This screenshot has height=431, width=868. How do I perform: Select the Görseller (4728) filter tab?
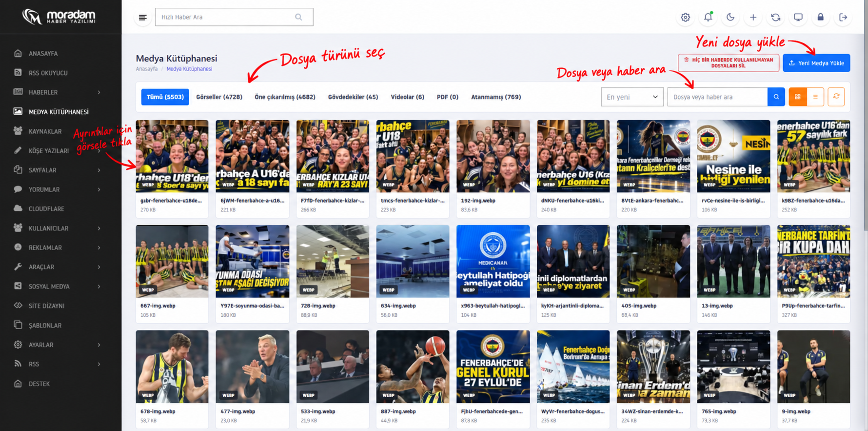(x=219, y=97)
